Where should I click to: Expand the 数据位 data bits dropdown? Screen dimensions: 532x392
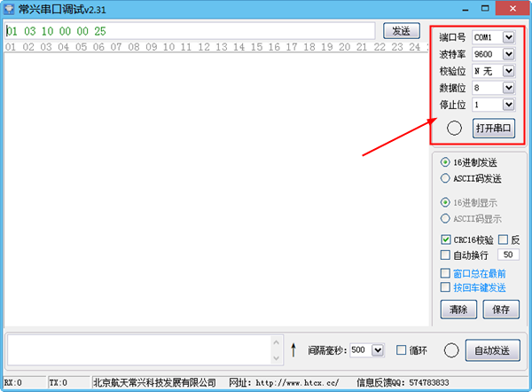tap(509, 88)
